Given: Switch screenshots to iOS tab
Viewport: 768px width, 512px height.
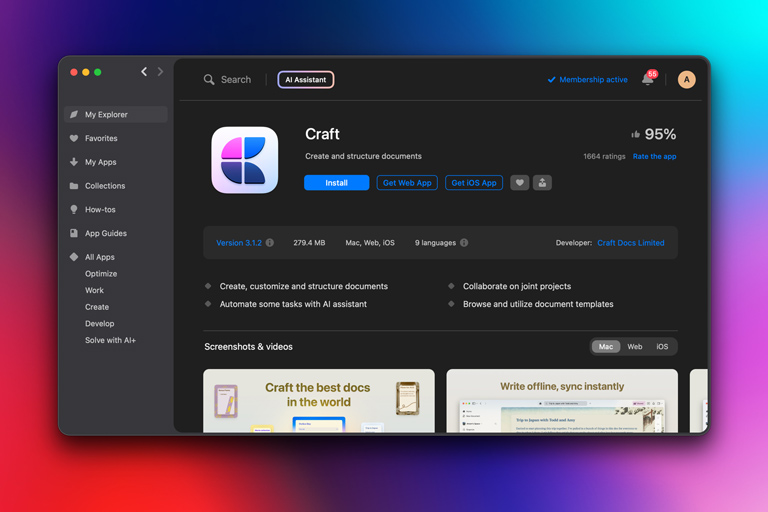Looking at the screenshot, I should (x=662, y=346).
